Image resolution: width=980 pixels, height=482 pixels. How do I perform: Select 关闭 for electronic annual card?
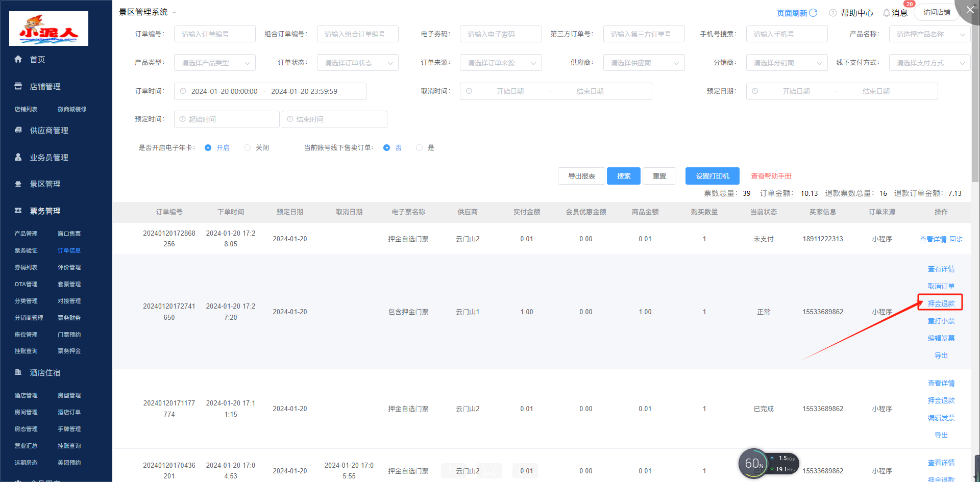pos(248,148)
